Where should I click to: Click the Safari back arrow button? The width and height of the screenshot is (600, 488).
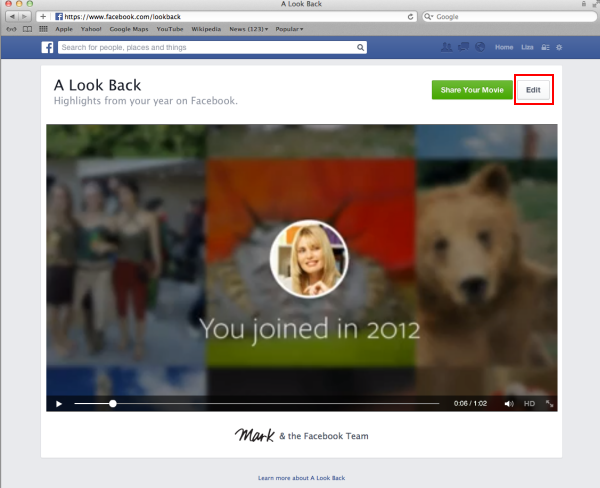12,16
